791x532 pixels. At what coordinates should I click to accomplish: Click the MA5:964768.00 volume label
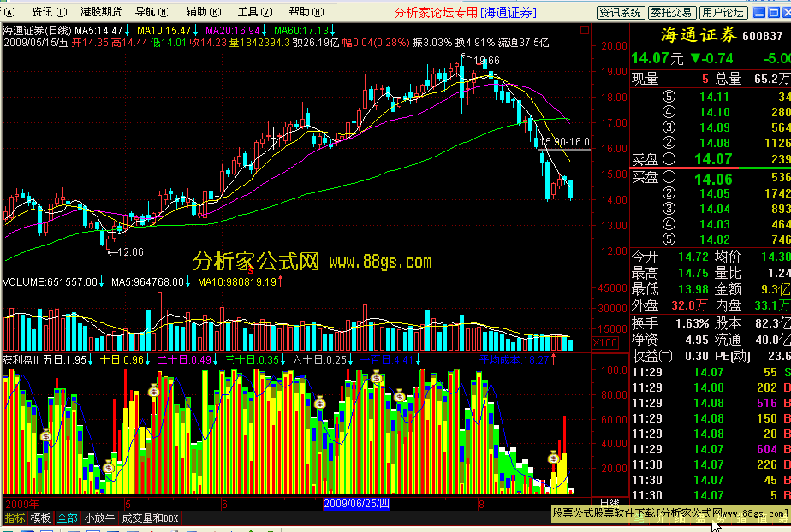(147, 282)
